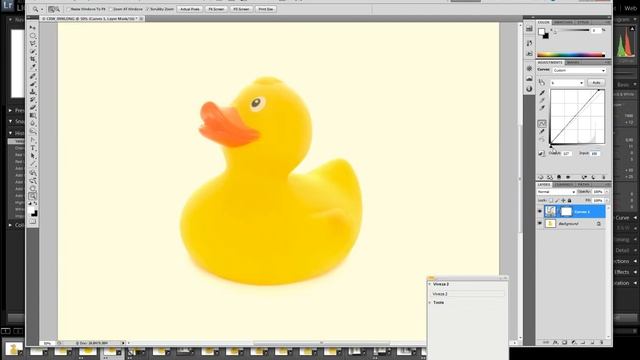Click the Viveza 2 button in panel
The width and height of the screenshot is (640, 360).
coord(468,293)
